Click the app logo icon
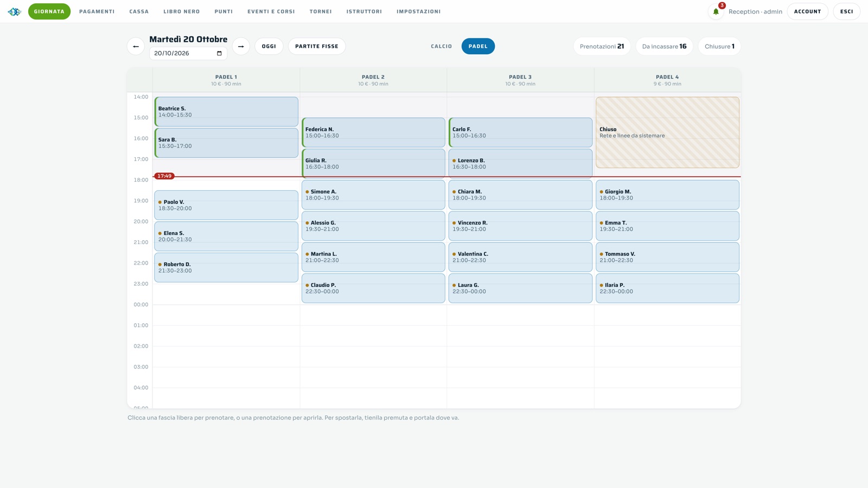Viewport: 868px width, 488px height. click(14, 11)
